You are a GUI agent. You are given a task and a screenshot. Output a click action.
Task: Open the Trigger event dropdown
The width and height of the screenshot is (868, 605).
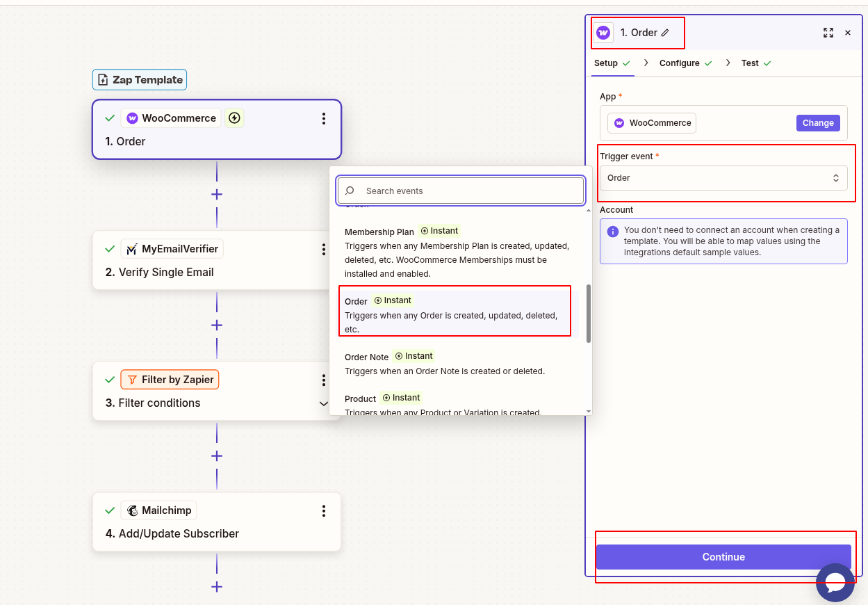coord(723,178)
